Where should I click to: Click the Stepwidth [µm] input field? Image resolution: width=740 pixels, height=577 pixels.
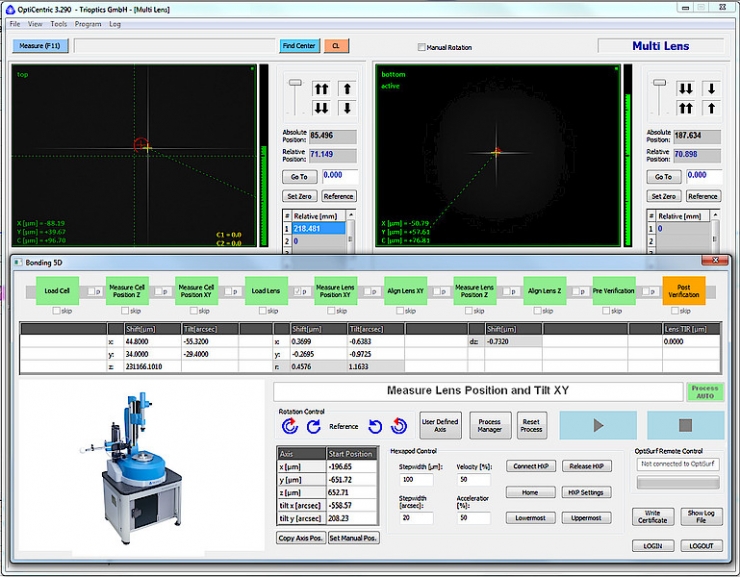click(416, 480)
